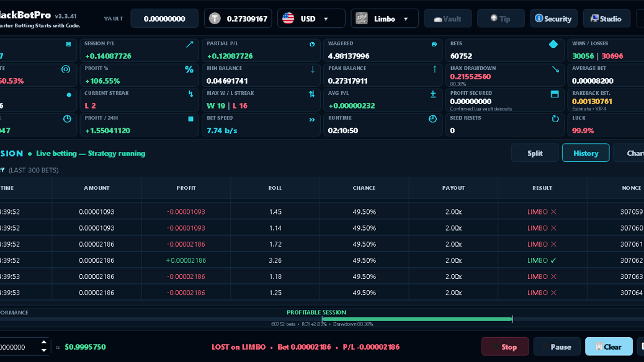Image resolution: width=644 pixels, height=362 pixels.
Task: Click roll value 1.45 in history
Action: [275, 212]
